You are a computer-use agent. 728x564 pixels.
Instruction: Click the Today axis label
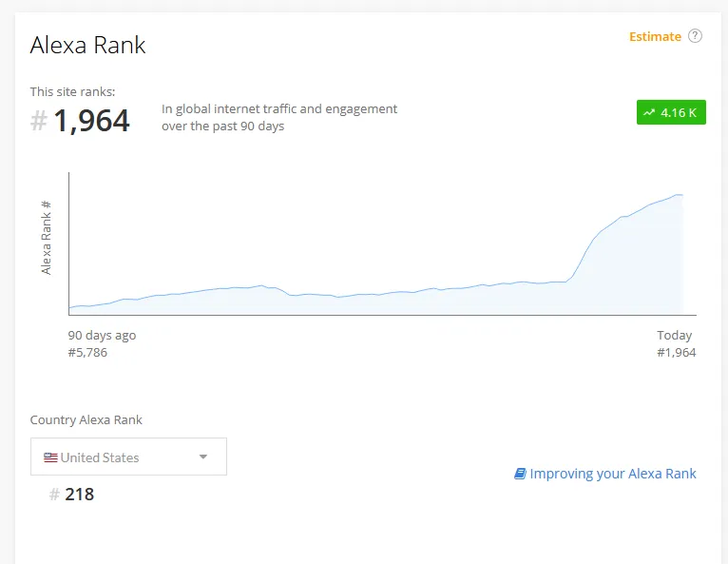click(x=674, y=335)
